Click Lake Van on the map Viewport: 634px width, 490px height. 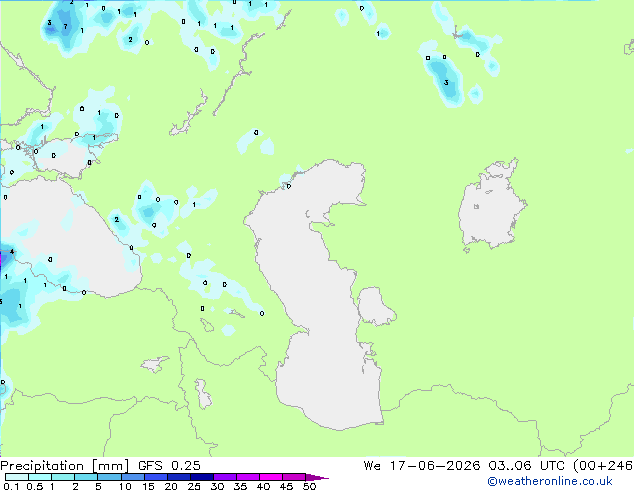coord(154,364)
